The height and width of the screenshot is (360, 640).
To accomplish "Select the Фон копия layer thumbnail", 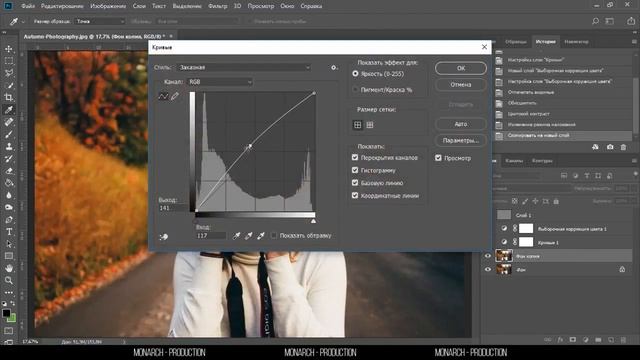I will 504,256.
